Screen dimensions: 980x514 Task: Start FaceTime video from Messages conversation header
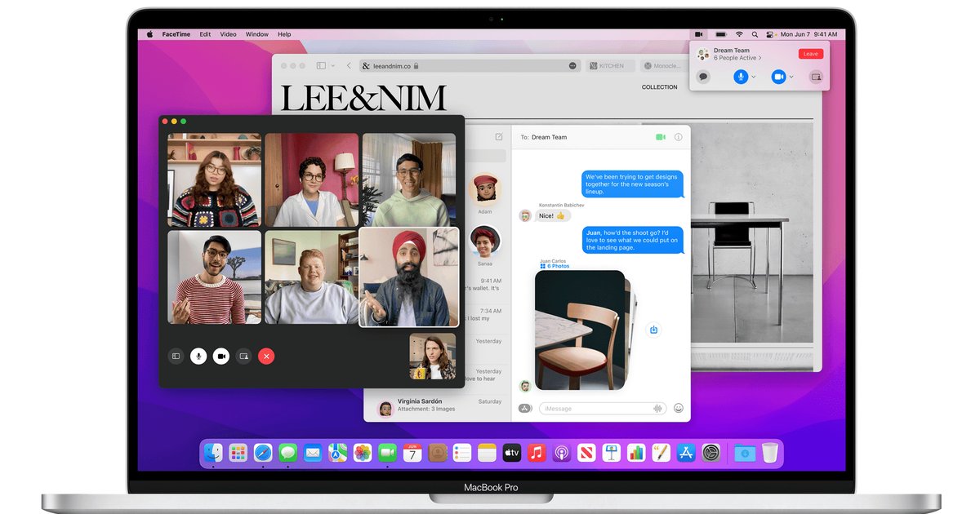(x=661, y=137)
